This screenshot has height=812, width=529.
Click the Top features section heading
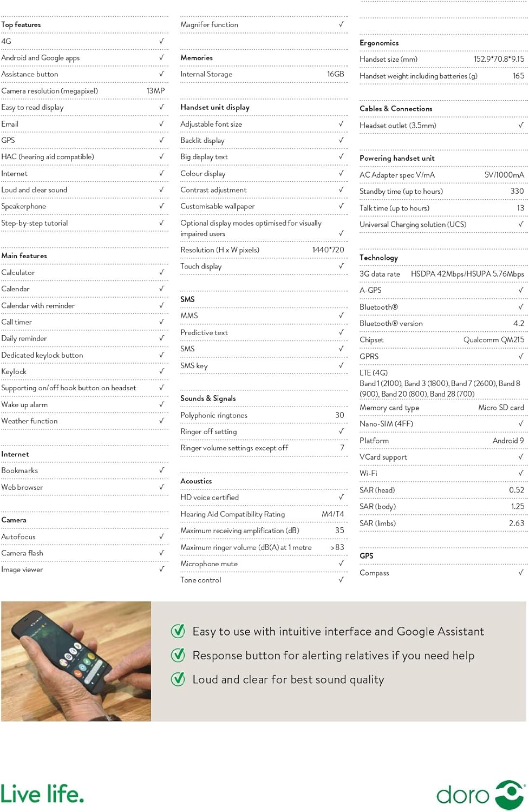point(21,25)
